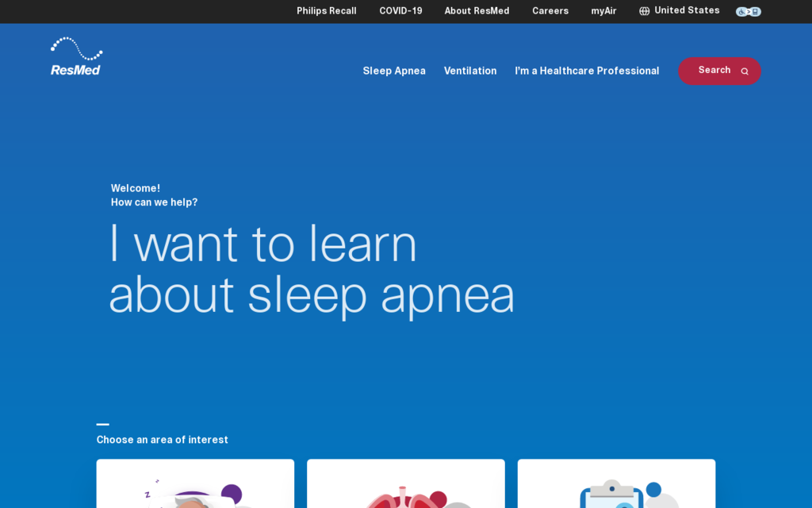Open the Careers link
812x508 pixels.
(550, 11)
